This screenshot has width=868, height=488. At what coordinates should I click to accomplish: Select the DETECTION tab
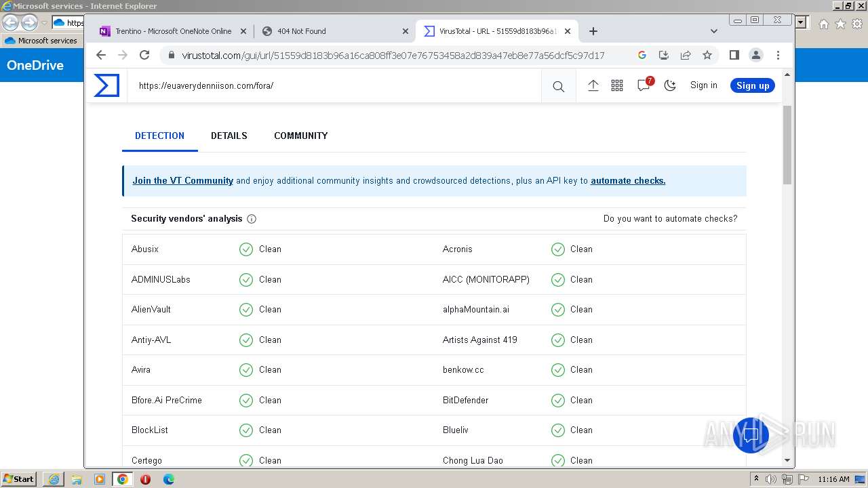coord(159,136)
